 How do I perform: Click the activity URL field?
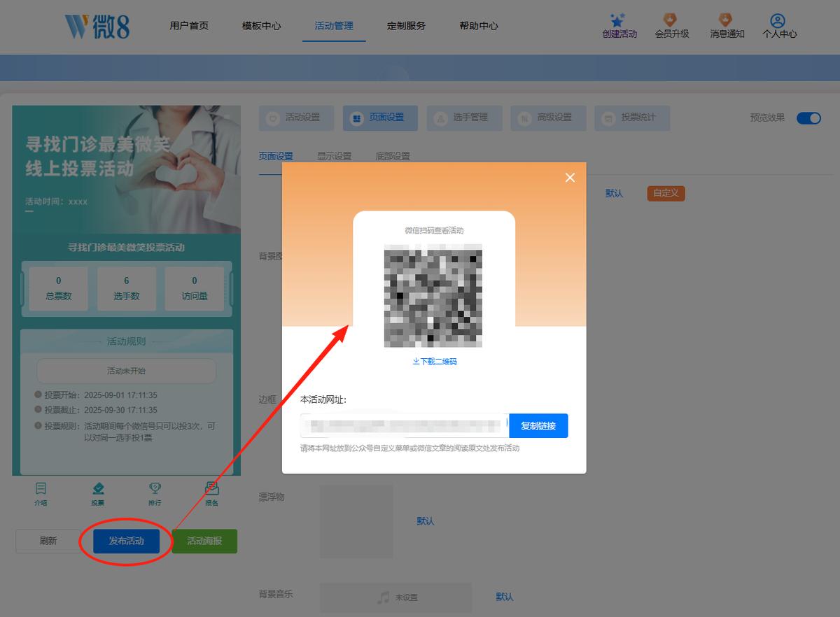click(405, 426)
